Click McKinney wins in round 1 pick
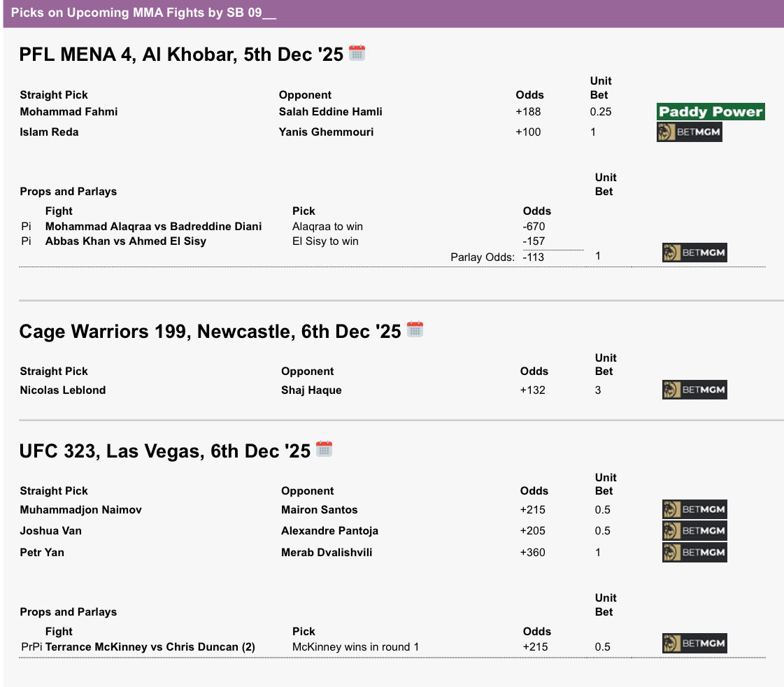The height and width of the screenshot is (687, 784). (x=355, y=647)
